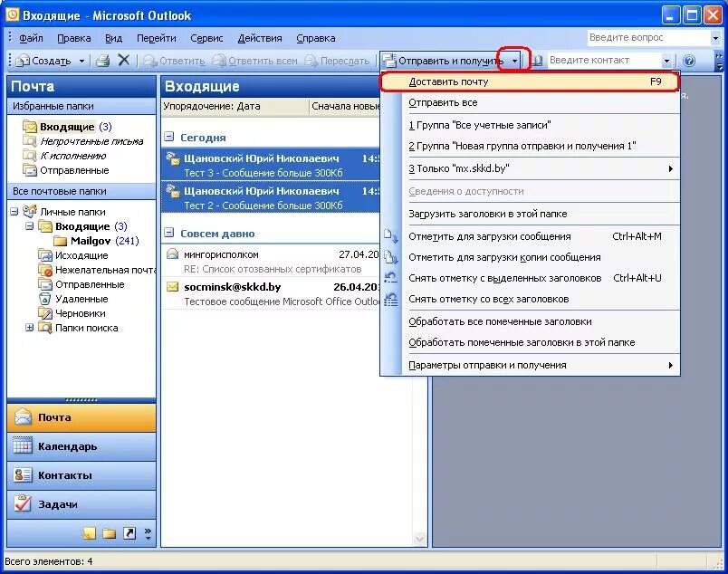Viewport: 728px width, 574px height.
Task: Open the Вид menu
Action: click(113, 38)
